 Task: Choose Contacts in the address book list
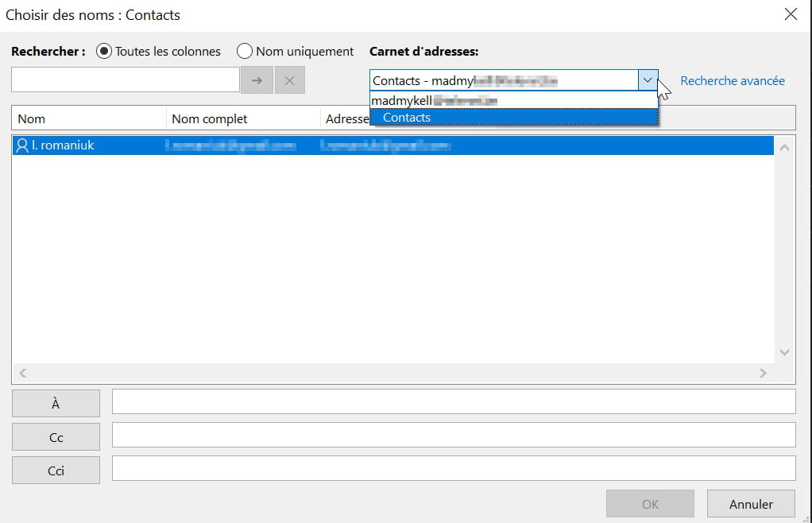tap(407, 118)
